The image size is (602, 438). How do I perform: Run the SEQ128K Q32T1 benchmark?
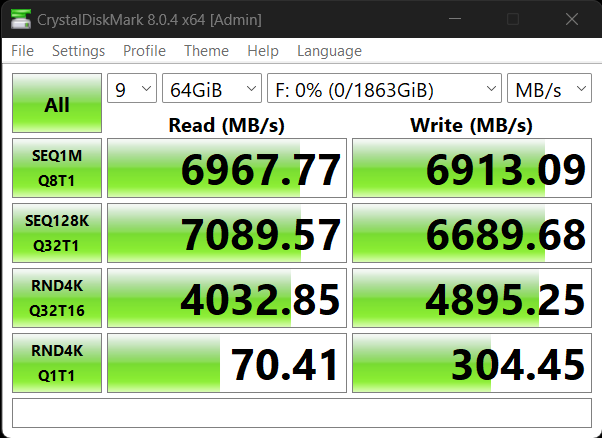[x=57, y=233]
